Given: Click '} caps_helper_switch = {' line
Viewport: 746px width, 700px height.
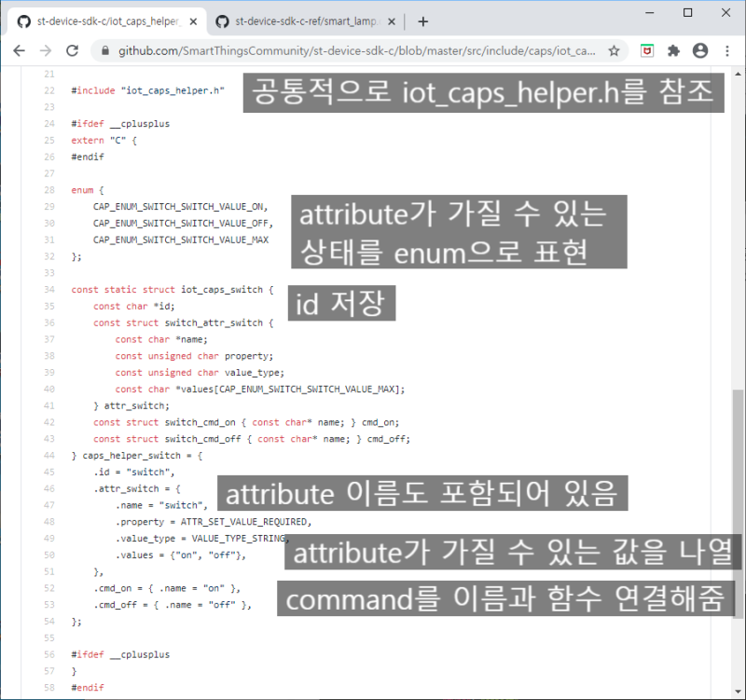Looking at the screenshot, I should (137, 455).
